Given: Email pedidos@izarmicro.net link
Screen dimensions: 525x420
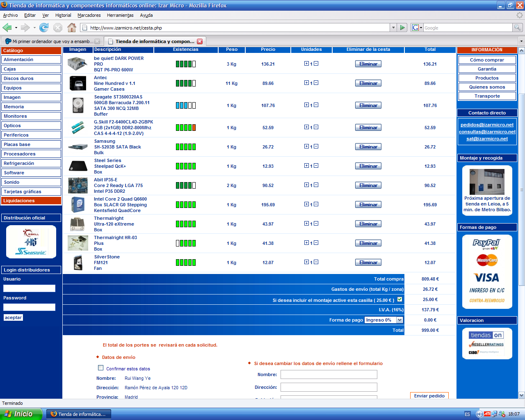Looking at the screenshot, I should point(487,125).
